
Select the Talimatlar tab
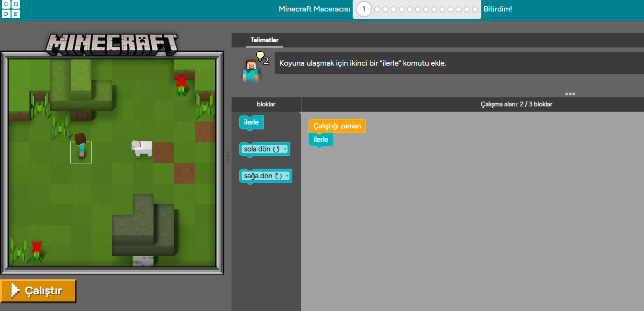coord(264,40)
